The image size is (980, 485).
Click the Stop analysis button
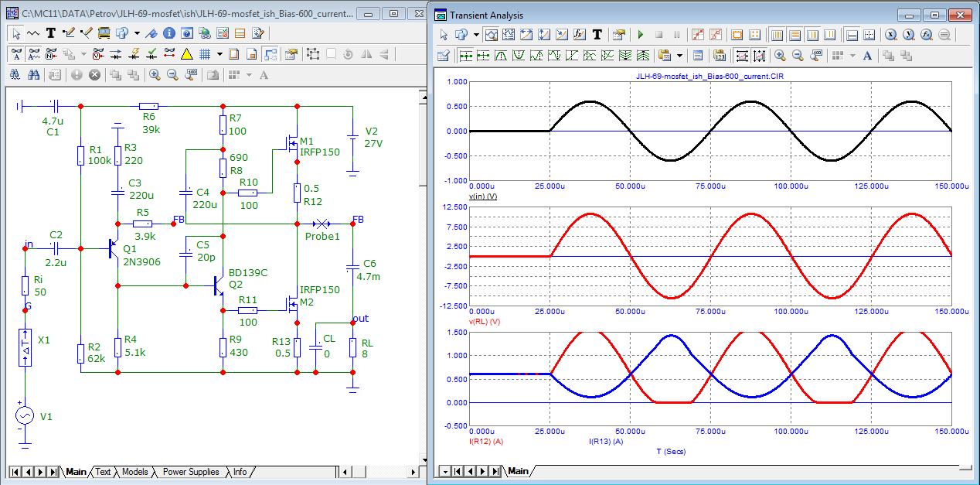[658, 35]
